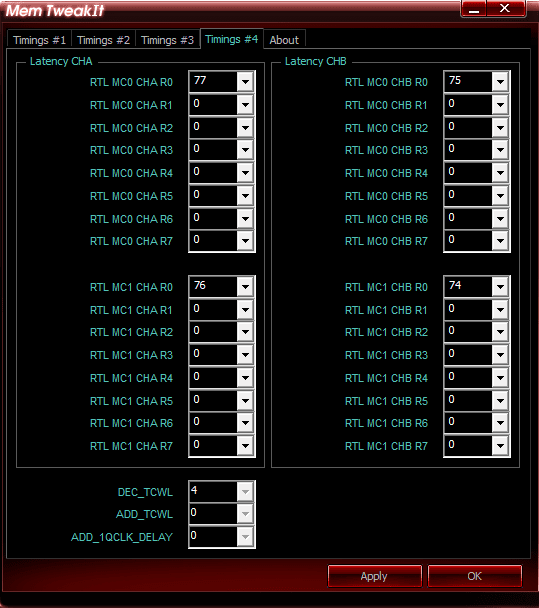Expand the RTL MC1 CHA R4 dropdown arrow
539x608 pixels.
tap(245, 378)
